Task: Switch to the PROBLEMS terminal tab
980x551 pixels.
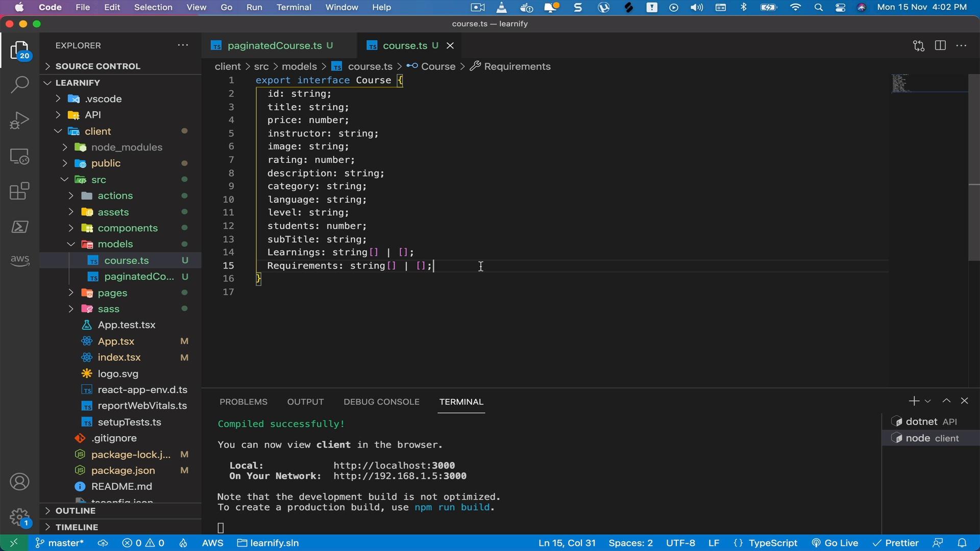Action: tap(243, 401)
